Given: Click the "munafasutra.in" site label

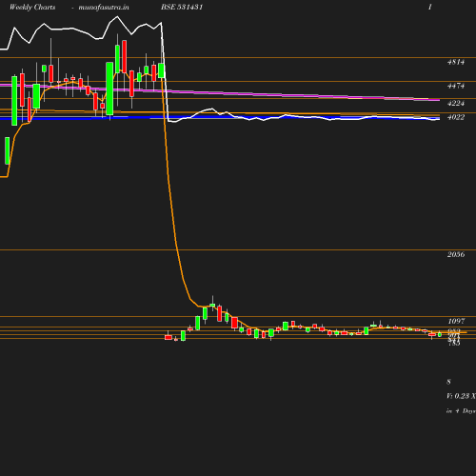Looking at the screenshot, I should [104, 8].
